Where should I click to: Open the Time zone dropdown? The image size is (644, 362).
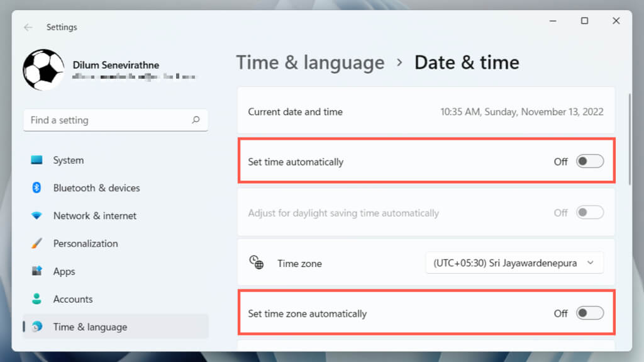pyautogui.click(x=514, y=263)
